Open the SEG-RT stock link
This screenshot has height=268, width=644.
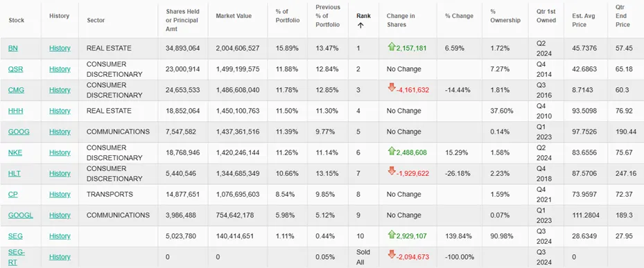(x=17, y=257)
